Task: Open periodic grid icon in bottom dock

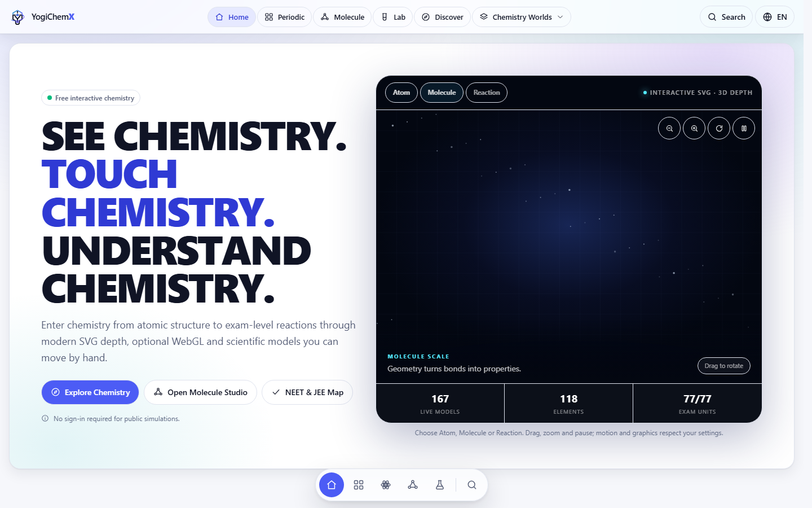Action: pos(359,485)
